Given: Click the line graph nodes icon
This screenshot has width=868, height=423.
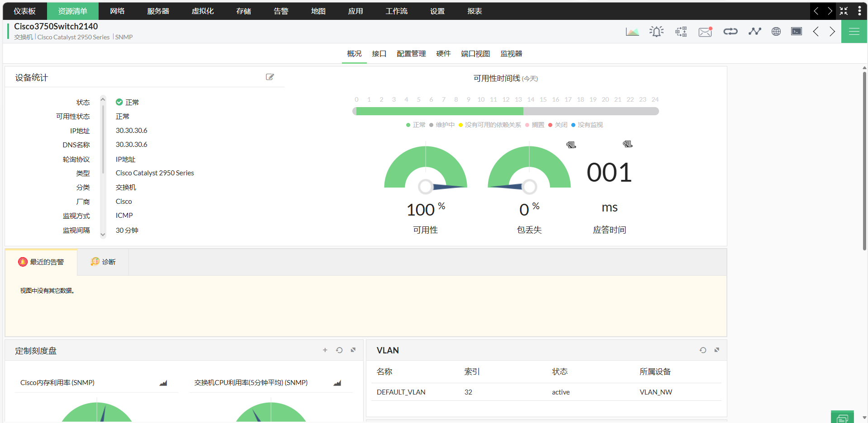Looking at the screenshot, I should pos(754,31).
